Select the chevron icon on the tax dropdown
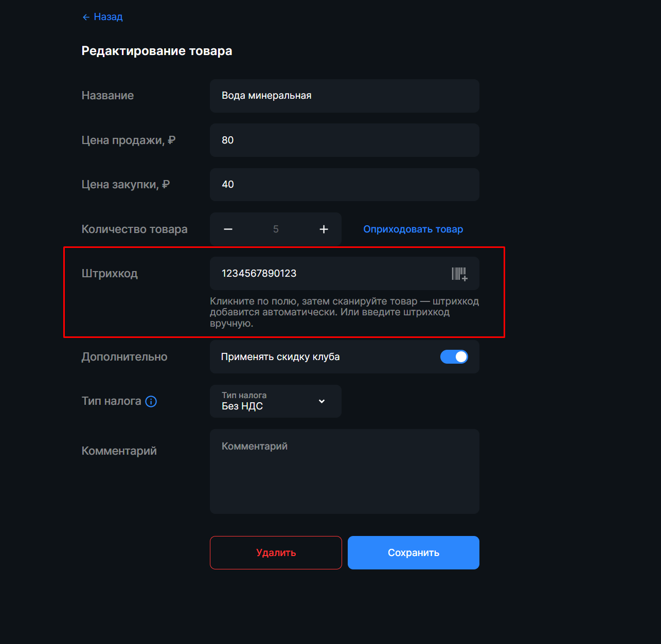The height and width of the screenshot is (644, 661). (321, 401)
